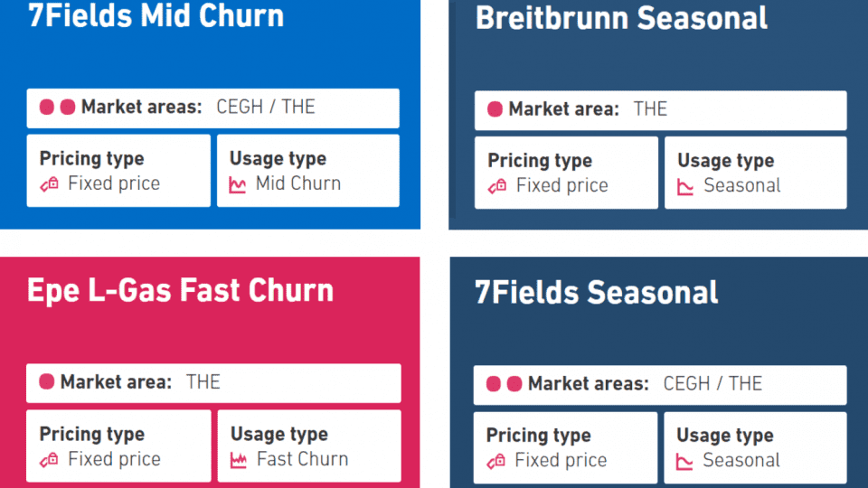Click pink market dot in Breitbrunn Seasonal
Screen dimensions: 868x488
495,109
